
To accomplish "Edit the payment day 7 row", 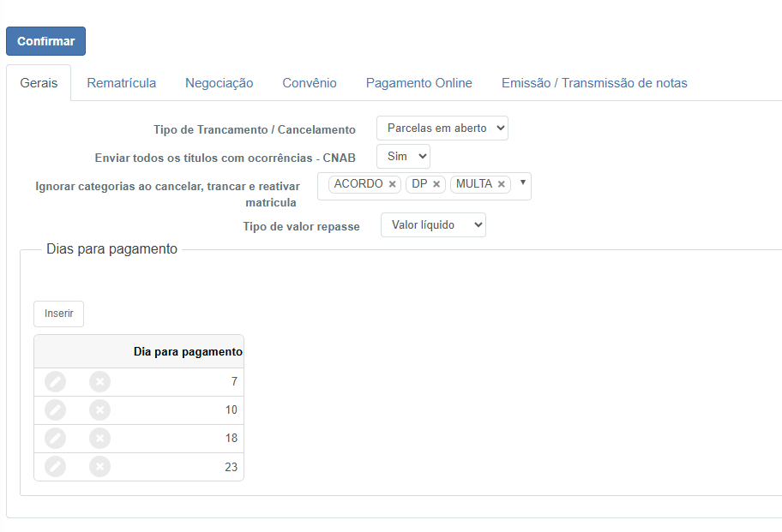I will click(56, 382).
